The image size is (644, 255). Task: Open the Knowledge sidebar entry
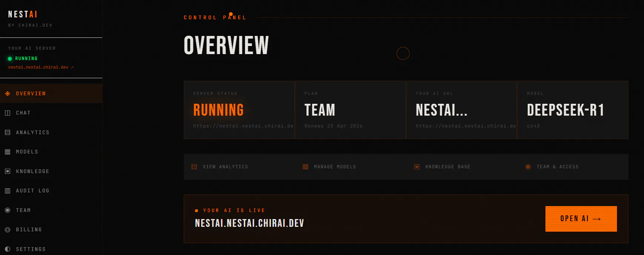(51, 171)
